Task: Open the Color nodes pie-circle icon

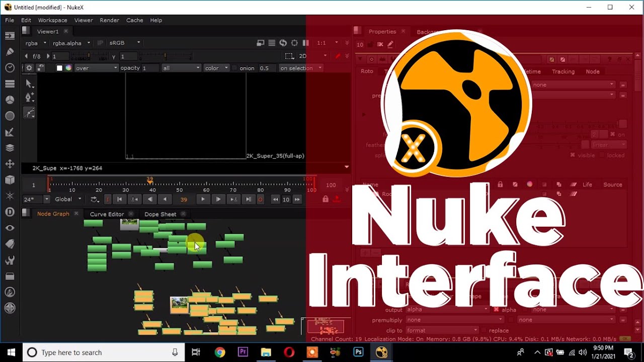Action: (x=10, y=100)
